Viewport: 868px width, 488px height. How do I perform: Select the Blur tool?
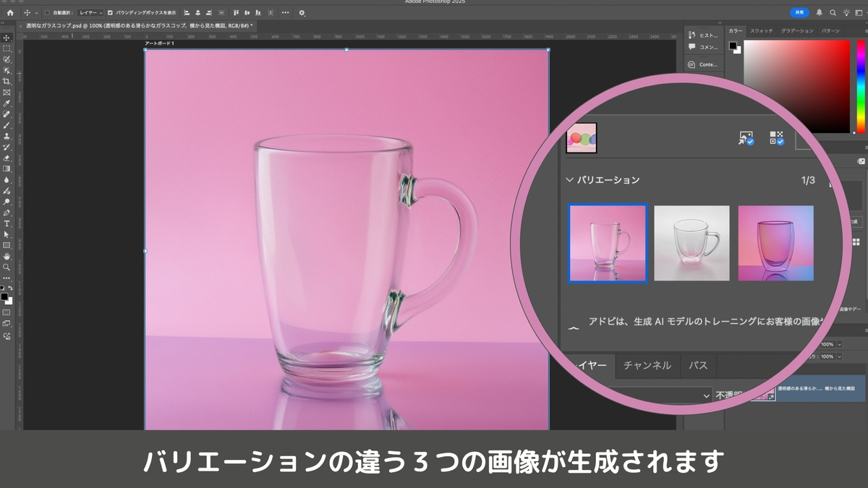point(7,179)
